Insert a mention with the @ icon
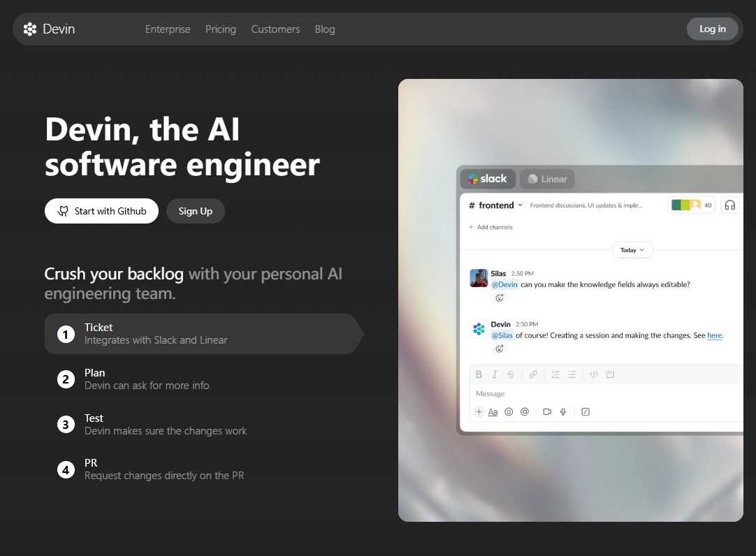This screenshot has width=756, height=556. click(524, 412)
